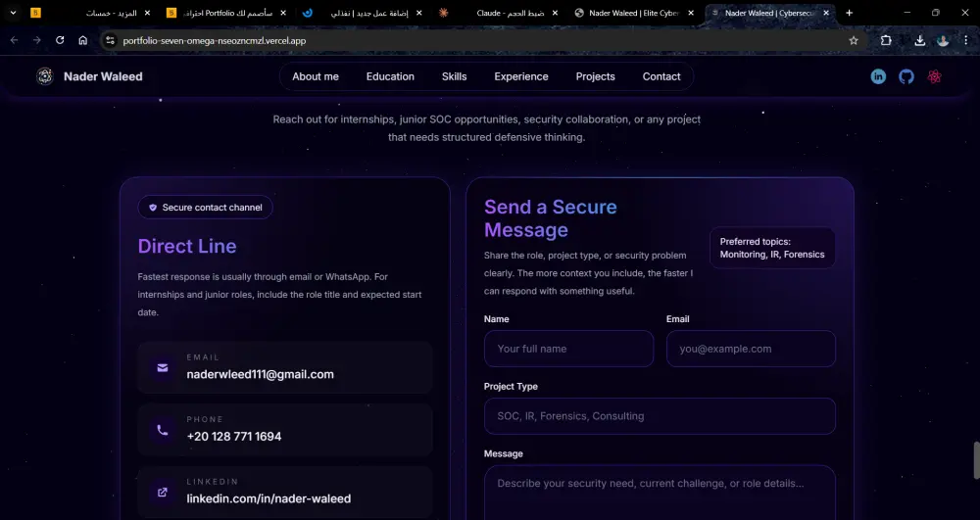
Task: Click the Project Type label
Action: [511, 387]
